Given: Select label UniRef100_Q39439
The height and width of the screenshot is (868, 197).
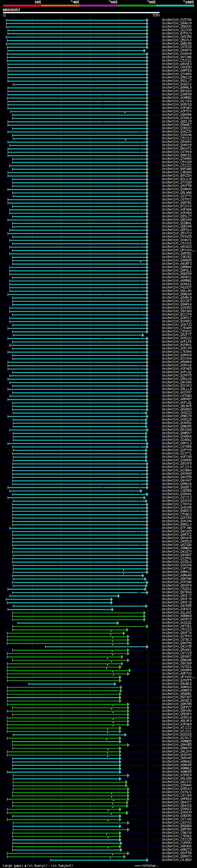Looking at the screenshot, I should click(177, 812).
